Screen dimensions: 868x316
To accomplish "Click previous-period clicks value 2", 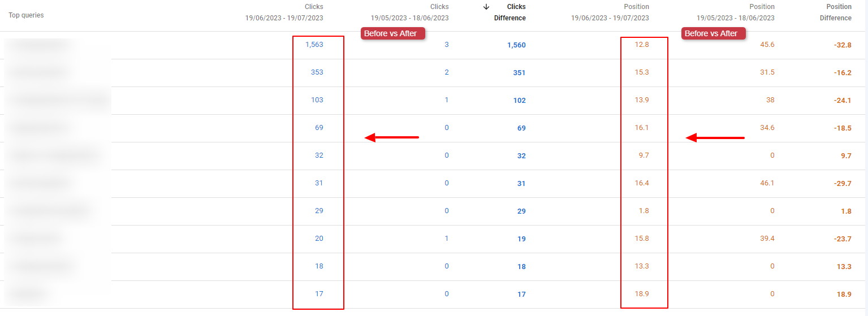I will pyautogui.click(x=447, y=72).
